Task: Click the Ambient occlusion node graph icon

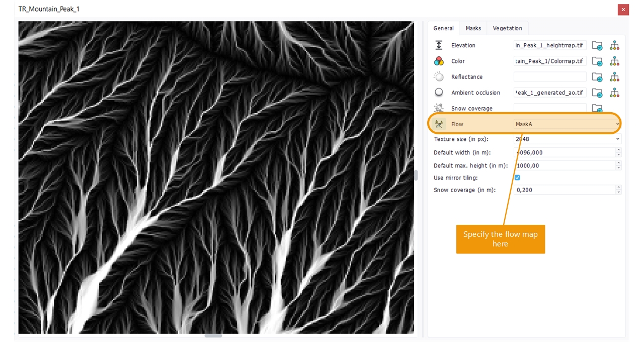Action: [614, 93]
